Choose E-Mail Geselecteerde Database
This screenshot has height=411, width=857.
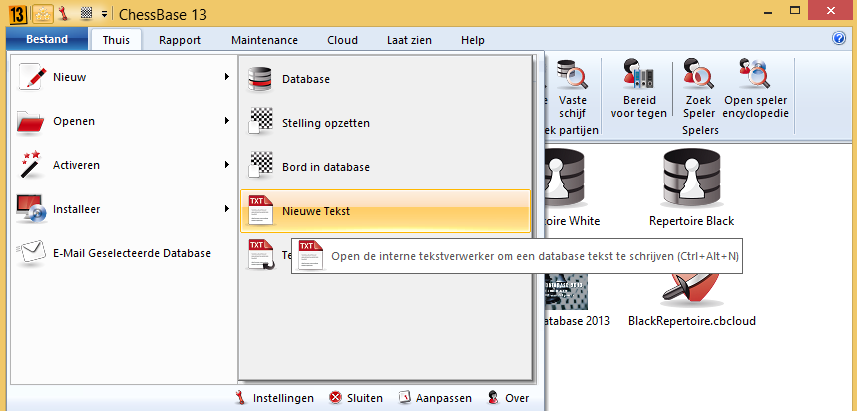tap(124, 253)
